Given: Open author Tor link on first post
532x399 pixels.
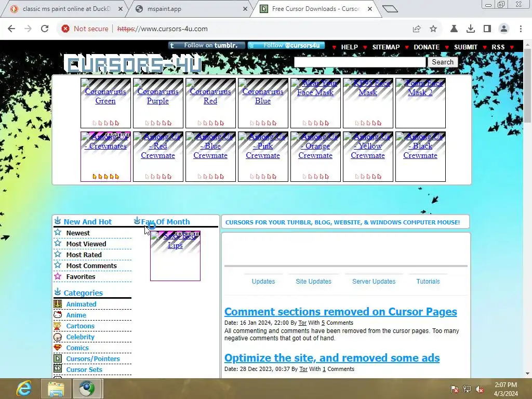Looking at the screenshot, I should pos(303,323).
